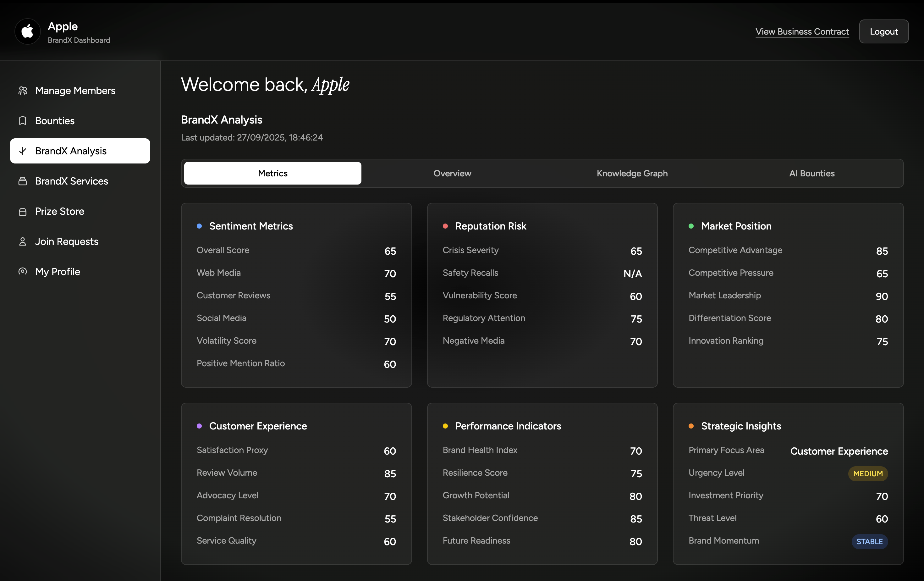Click the MEDIUM urgency level badge
This screenshot has height=581, width=924.
tap(868, 473)
